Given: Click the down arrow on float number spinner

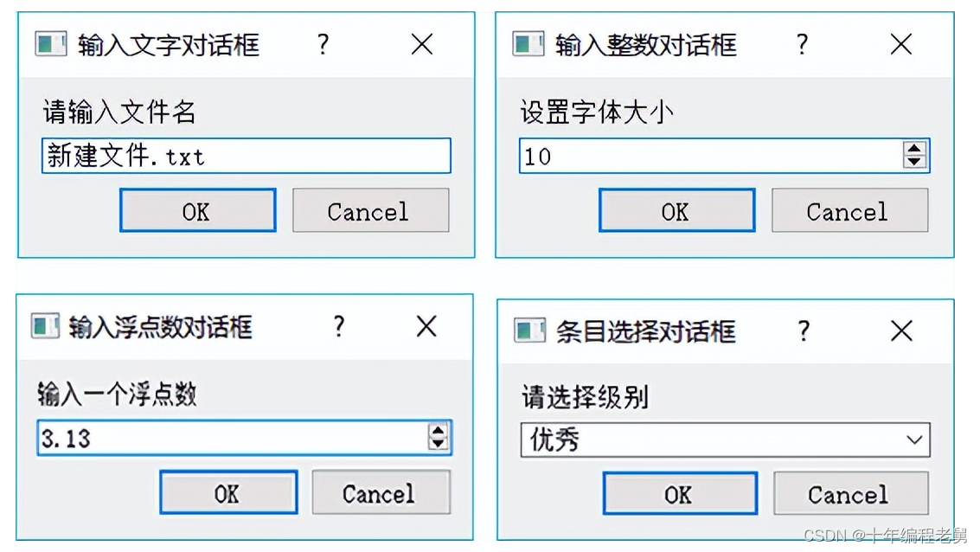Looking at the screenshot, I should pos(439,444).
